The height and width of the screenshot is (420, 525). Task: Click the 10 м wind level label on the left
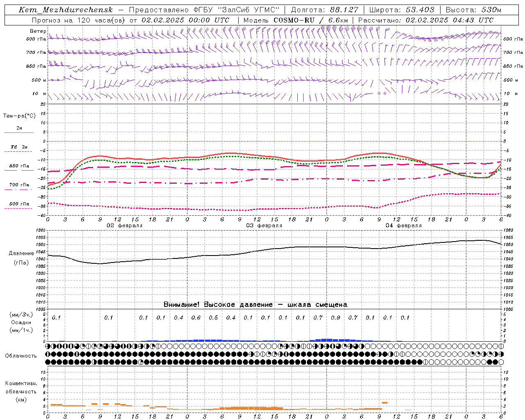pyautogui.click(x=39, y=94)
